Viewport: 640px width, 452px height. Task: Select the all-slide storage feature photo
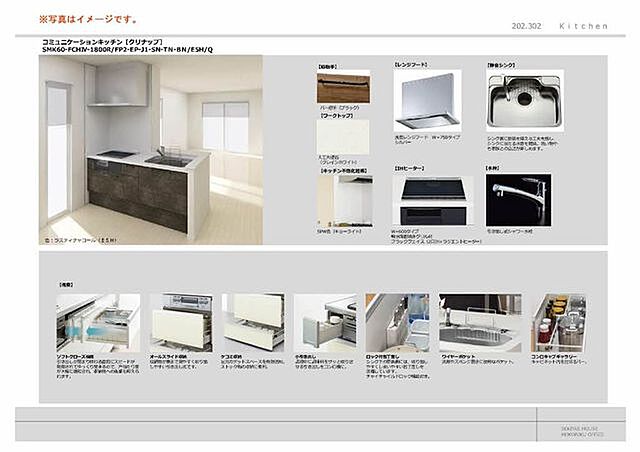coord(180,321)
